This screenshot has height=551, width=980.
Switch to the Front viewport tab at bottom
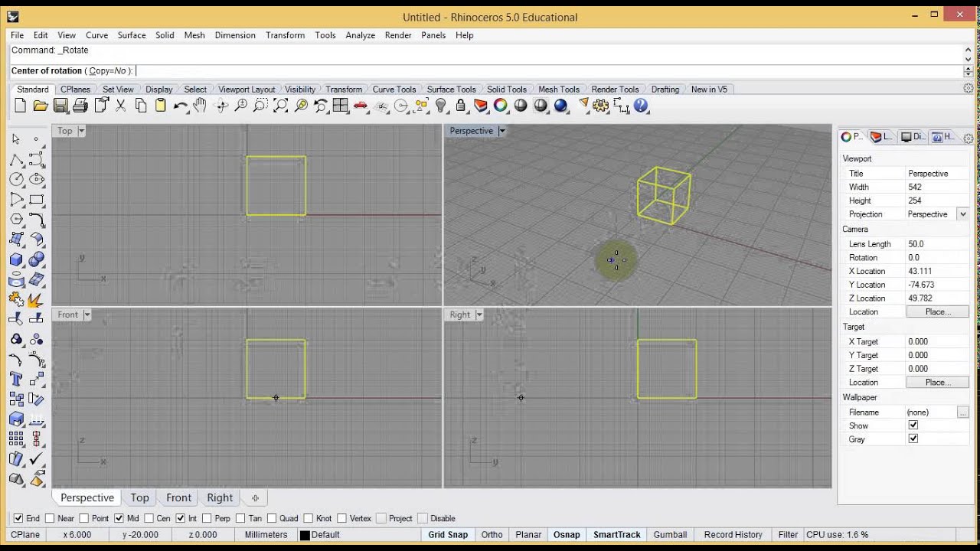point(179,497)
